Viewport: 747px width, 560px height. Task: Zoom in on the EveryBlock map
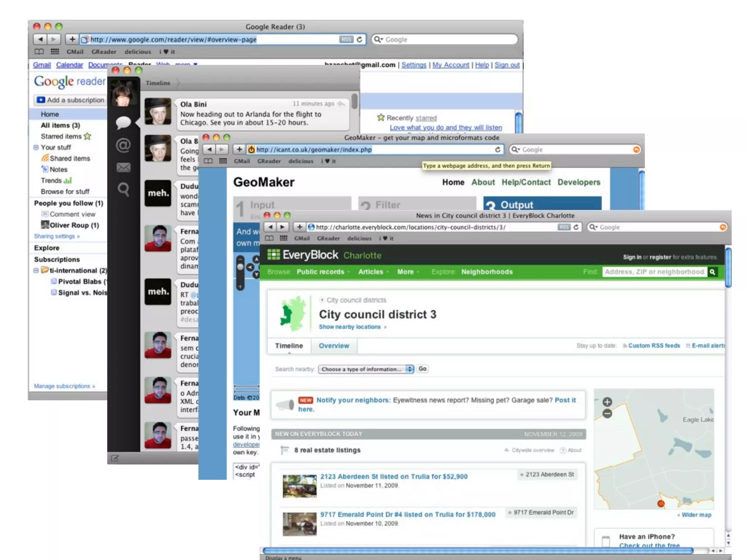pyautogui.click(x=607, y=402)
